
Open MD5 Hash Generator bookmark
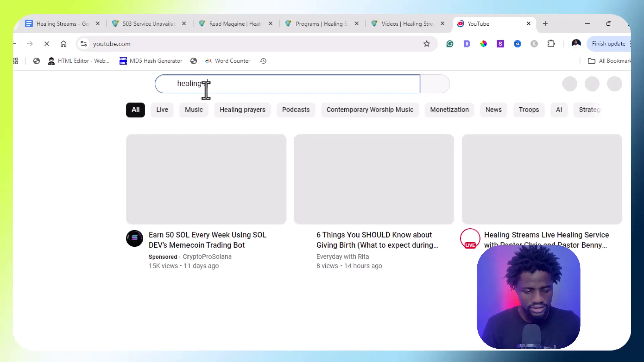(151, 61)
